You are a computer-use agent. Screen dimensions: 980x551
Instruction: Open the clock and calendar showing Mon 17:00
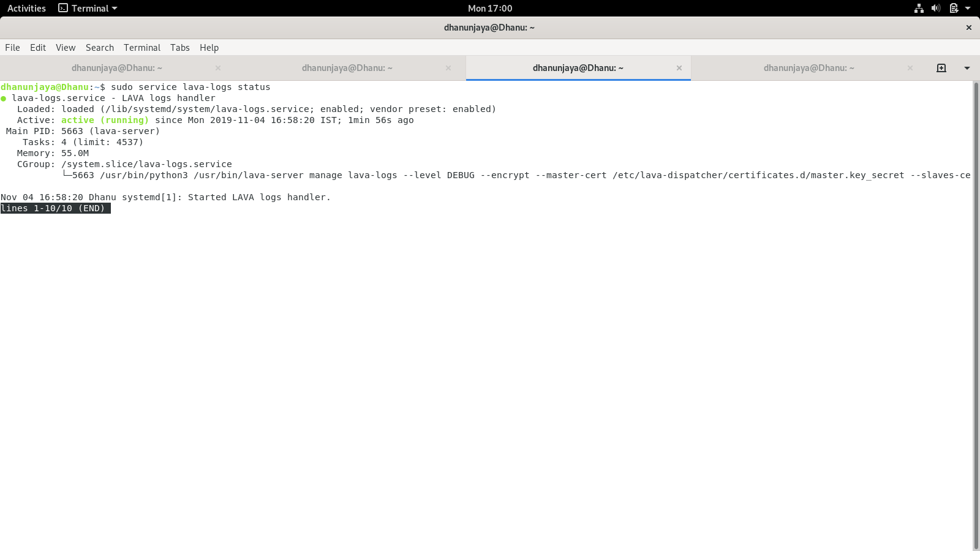(490, 8)
